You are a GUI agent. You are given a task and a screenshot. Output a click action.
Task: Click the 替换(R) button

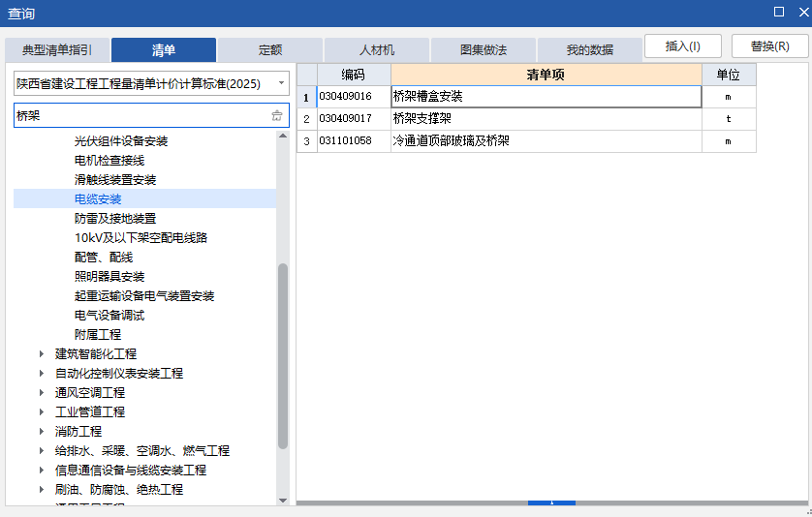(x=770, y=46)
